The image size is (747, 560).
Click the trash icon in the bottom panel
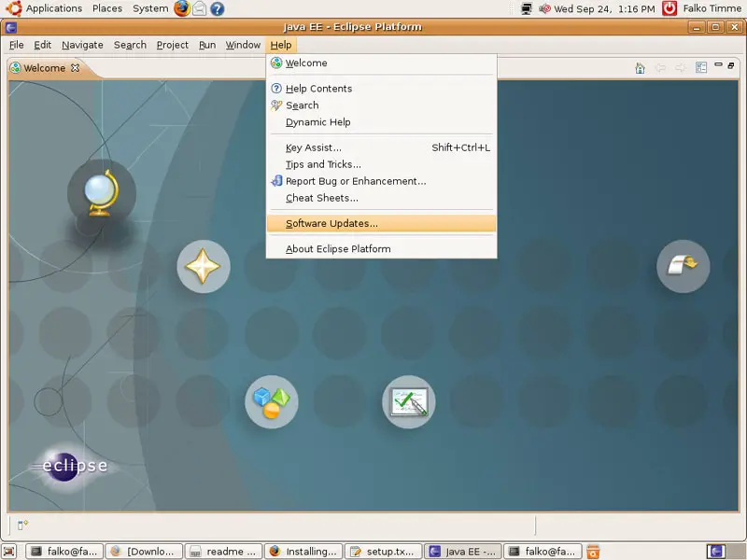coord(593,552)
